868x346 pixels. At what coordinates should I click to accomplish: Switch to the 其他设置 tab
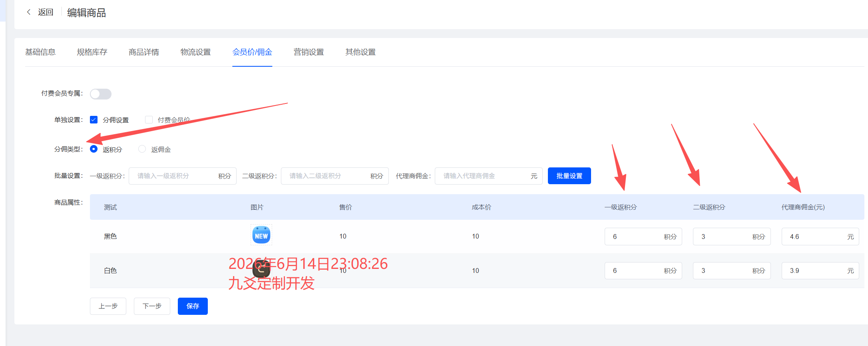coord(360,52)
